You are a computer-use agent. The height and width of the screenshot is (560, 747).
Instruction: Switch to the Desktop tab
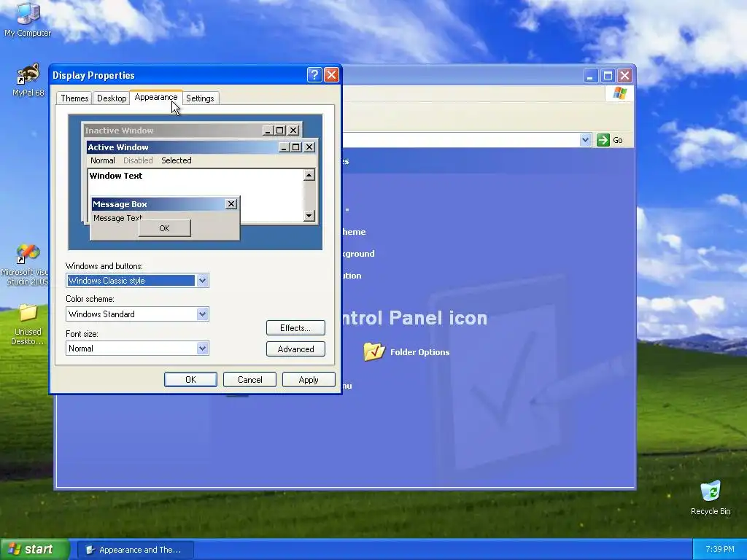tap(112, 98)
